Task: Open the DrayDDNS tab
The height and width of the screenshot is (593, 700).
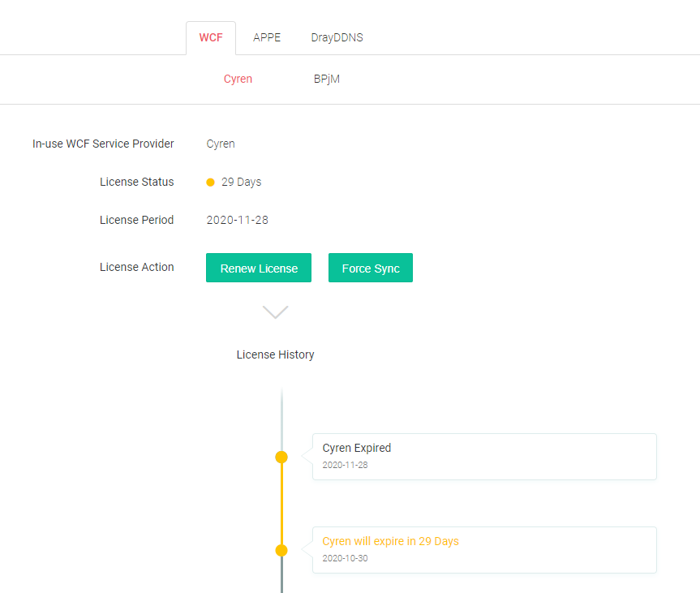Action: tap(337, 38)
